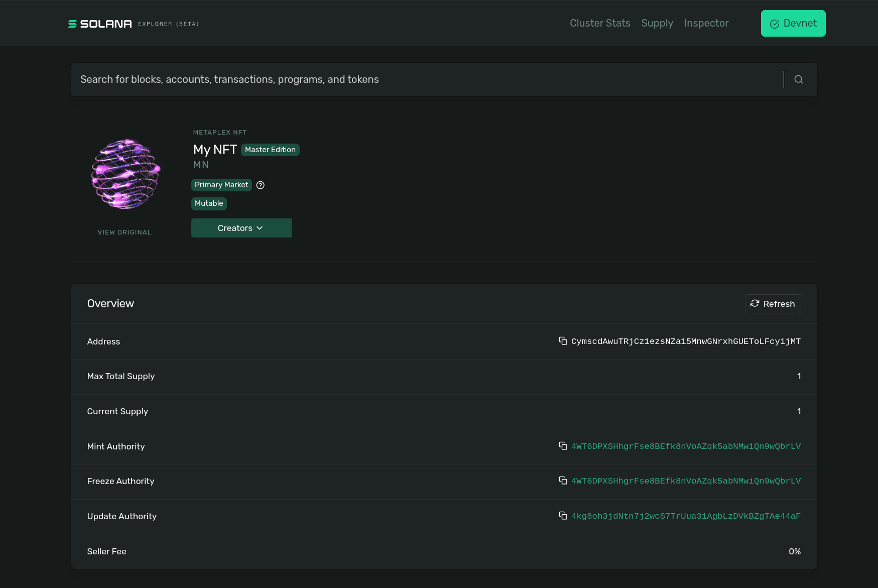Open the Cluster Stats menu item
The height and width of the screenshot is (588, 878).
pos(600,23)
